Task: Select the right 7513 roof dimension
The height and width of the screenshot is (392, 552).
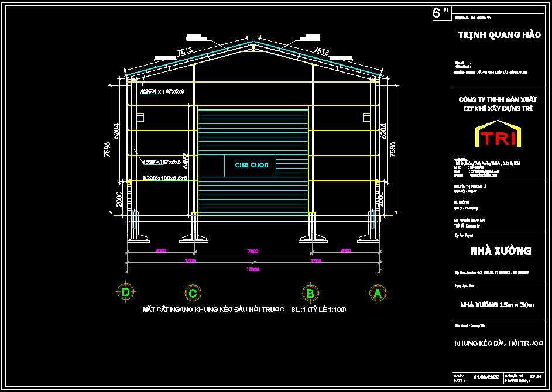Action: point(322,51)
